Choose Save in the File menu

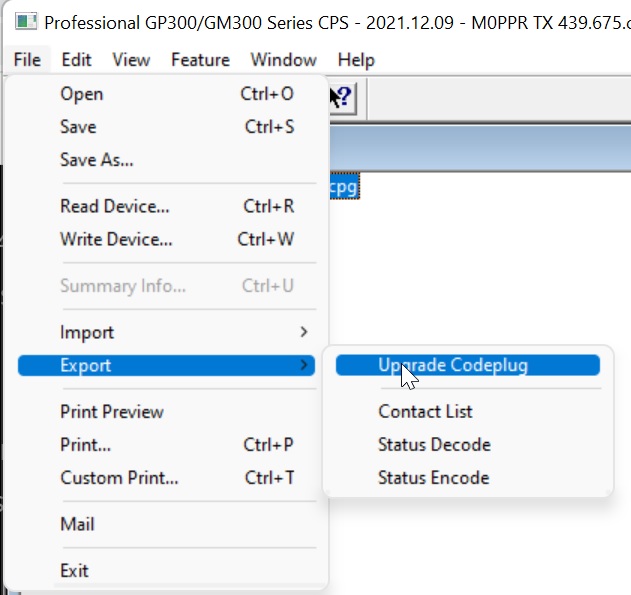(166, 127)
